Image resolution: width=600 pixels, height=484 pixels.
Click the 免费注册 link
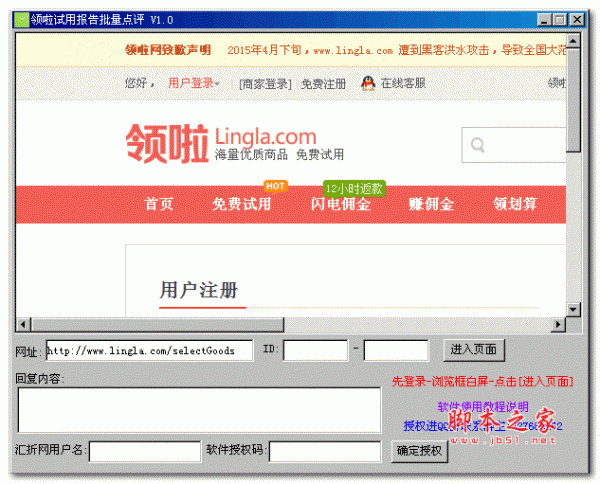323,84
